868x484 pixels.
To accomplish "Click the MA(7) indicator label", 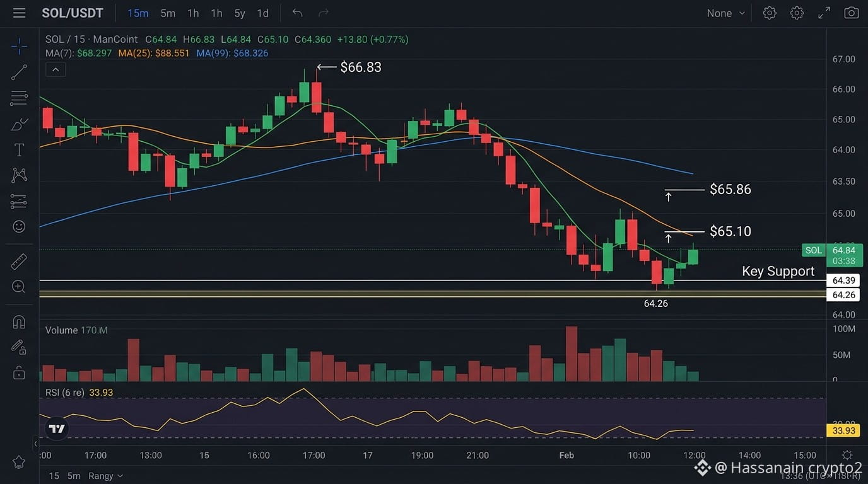I will coord(78,53).
